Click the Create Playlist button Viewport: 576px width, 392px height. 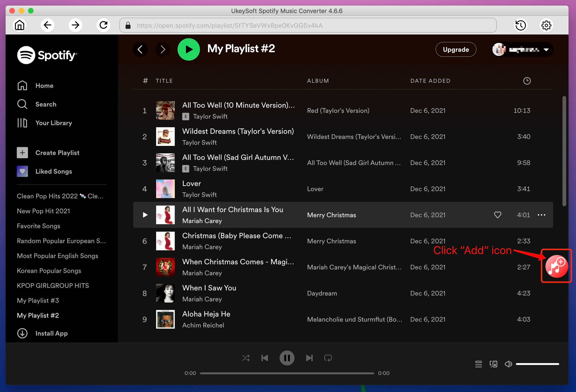tap(57, 153)
